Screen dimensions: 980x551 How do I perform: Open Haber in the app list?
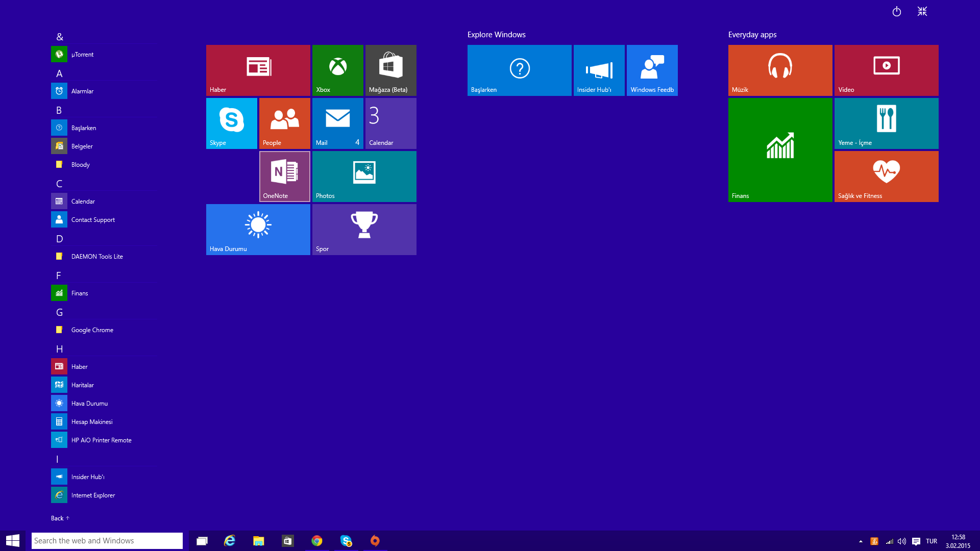point(103,366)
